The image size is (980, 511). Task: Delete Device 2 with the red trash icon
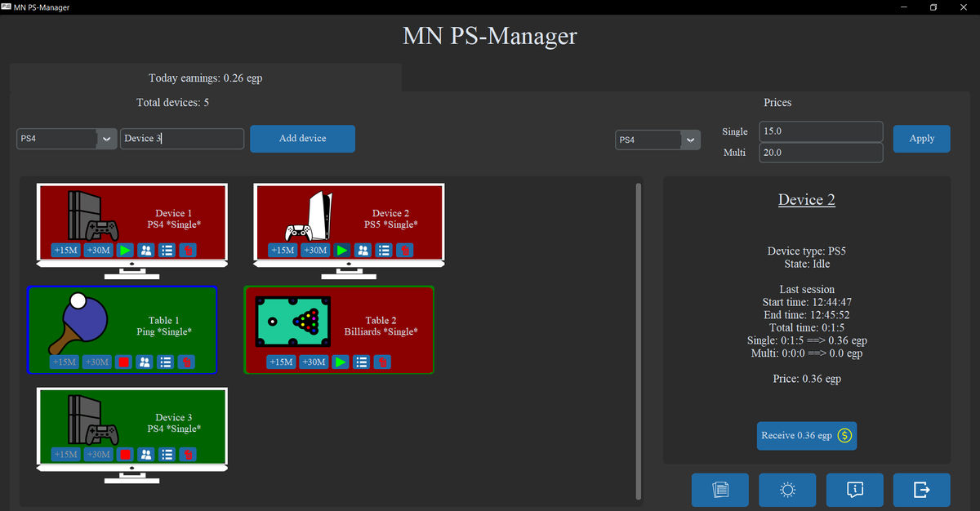(404, 251)
